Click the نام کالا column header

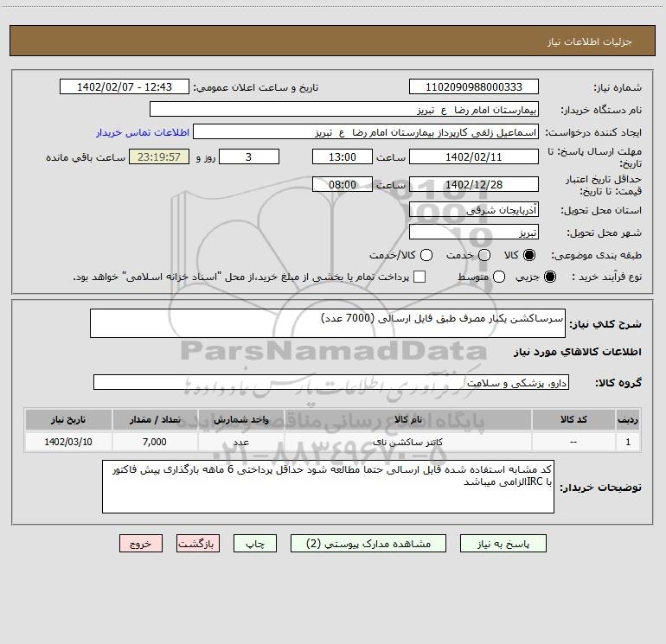[x=407, y=419]
